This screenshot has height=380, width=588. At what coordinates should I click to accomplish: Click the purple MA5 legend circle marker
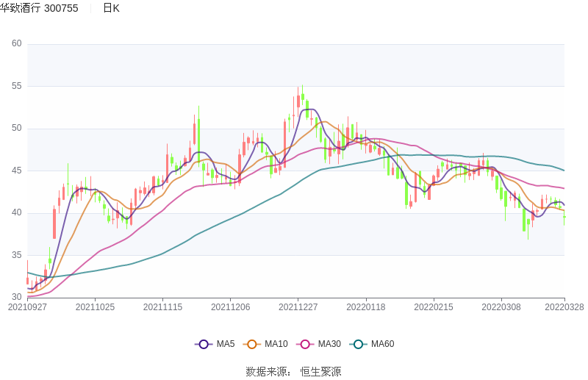pos(204,344)
